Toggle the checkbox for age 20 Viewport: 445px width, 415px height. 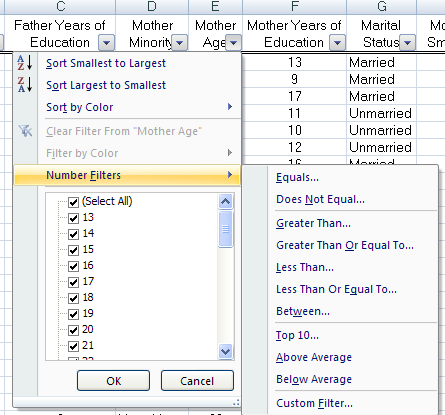pos(73,330)
